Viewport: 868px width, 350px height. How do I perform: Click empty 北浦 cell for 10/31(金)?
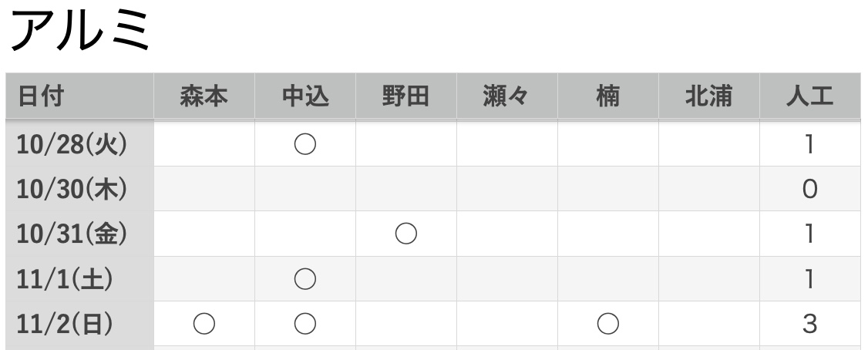(x=708, y=234)
